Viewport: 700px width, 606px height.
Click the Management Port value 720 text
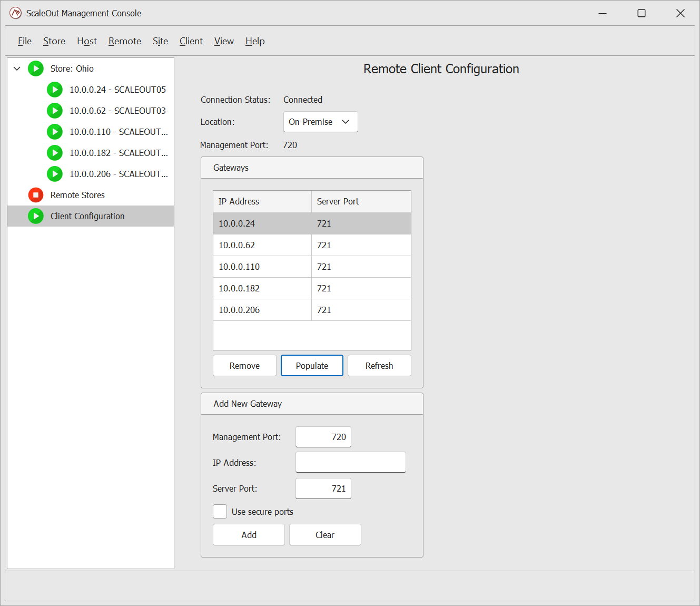[290, 145]
